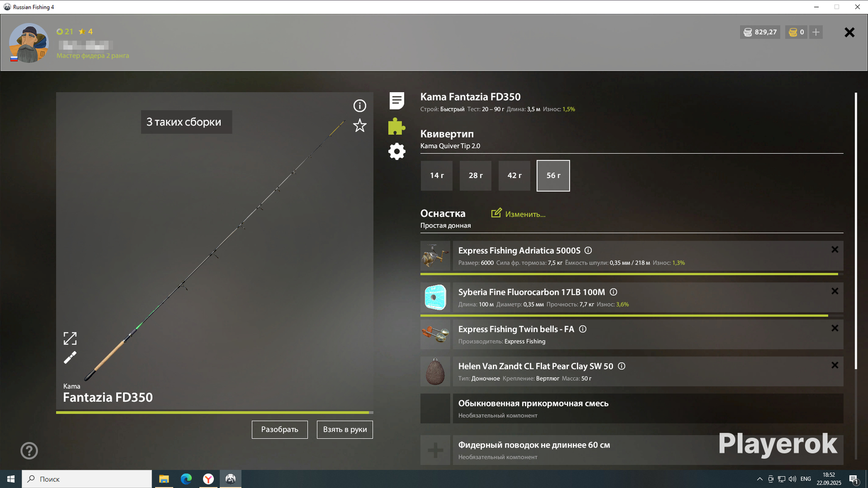Click the Twin bells thumbnail

pyautogui.click(x=435, y=334)
